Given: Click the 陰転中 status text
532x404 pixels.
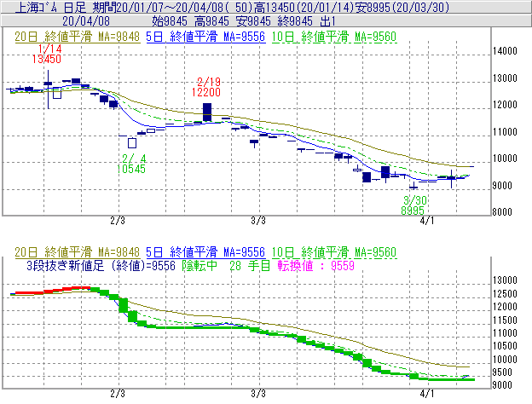Looking at the screenshot, I should [199, 265].
